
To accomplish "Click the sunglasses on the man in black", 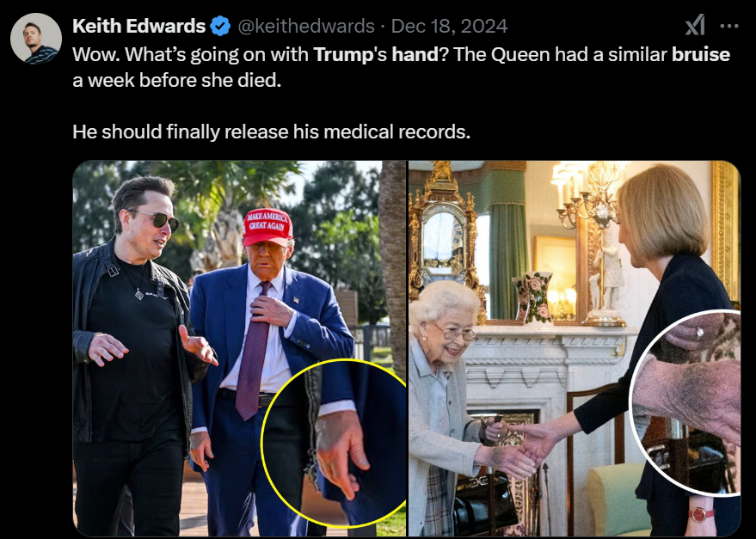I will click(x=157, y=219).
